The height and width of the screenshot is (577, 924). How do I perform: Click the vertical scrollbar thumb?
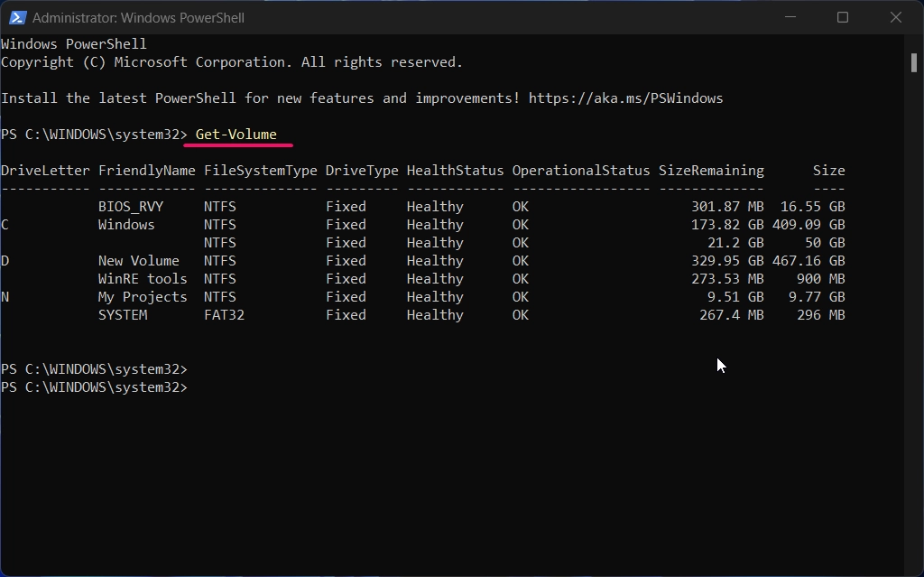coord(913,62)
